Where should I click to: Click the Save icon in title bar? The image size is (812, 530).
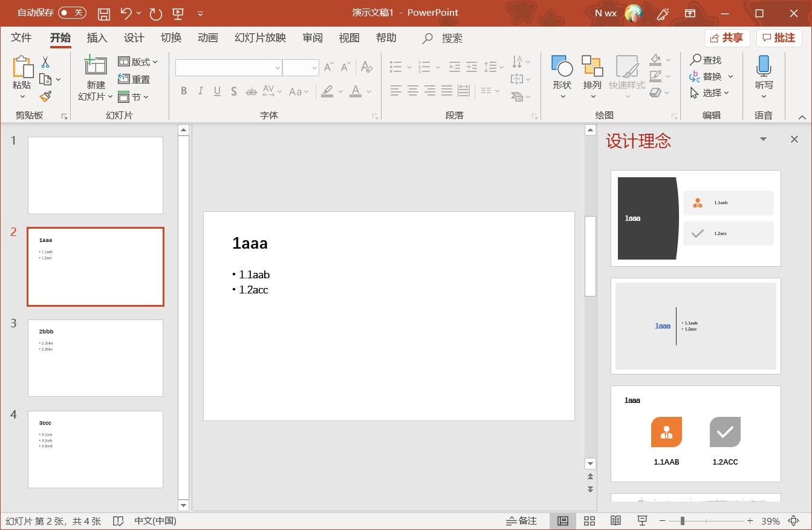coord(104,13)
